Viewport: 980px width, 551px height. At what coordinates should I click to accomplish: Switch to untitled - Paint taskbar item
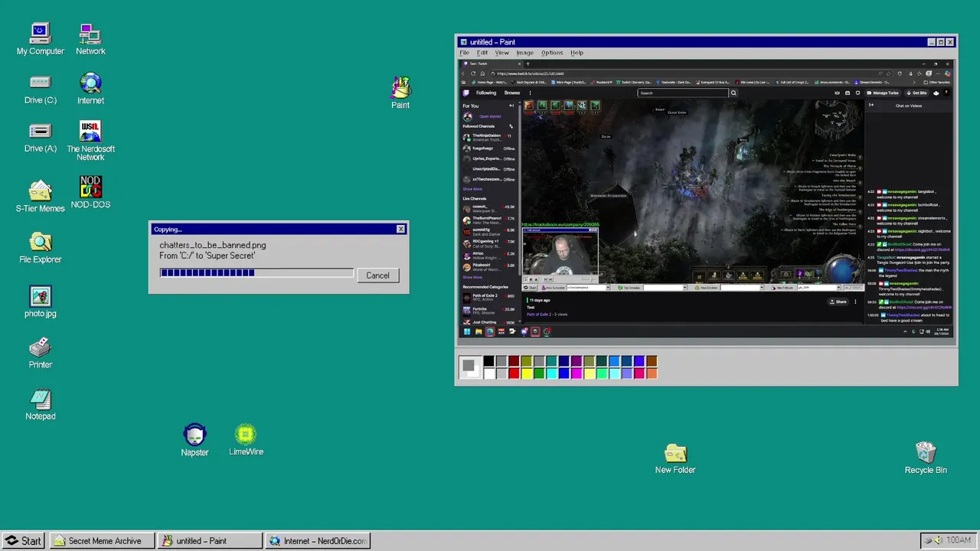click(x=210, y=540)
